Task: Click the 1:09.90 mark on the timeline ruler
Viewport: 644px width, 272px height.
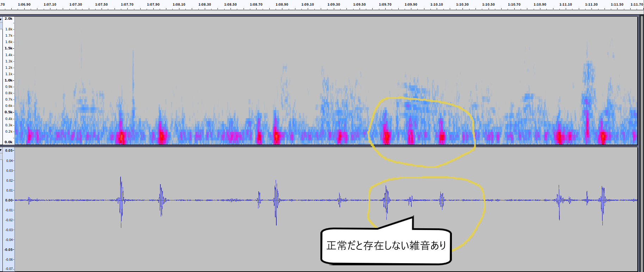Action: coord(411,5)
